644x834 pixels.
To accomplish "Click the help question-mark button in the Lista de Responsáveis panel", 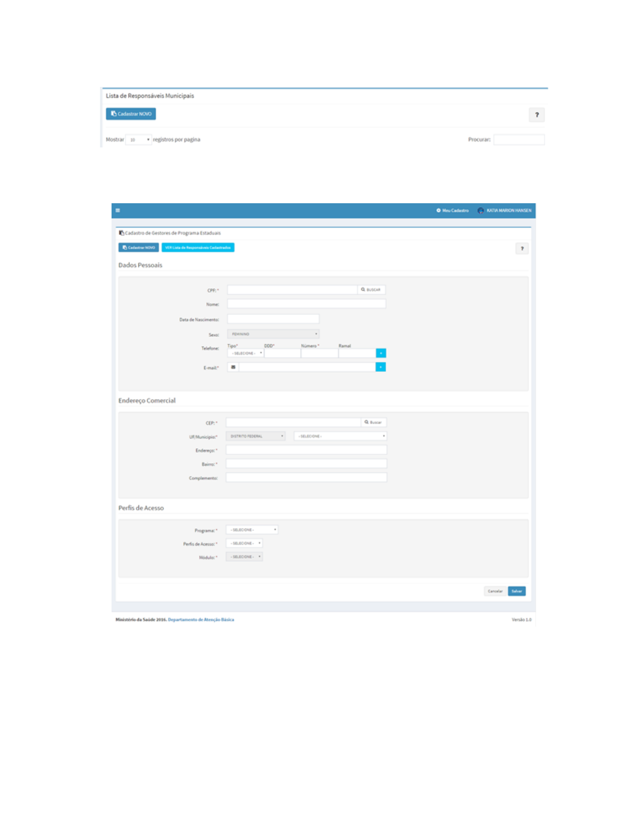I will (537, 115).
